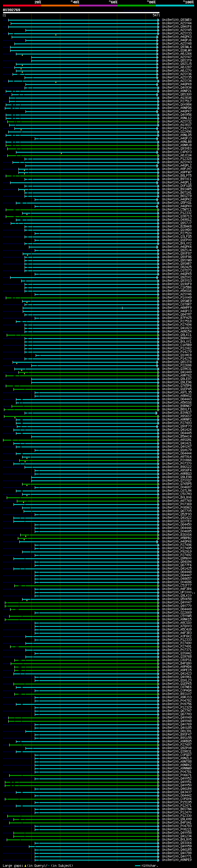The width and height of the screenshot is (197, 868).
Task: Click hit label UniRef100_P12328
Action: [x=176, y=159]
